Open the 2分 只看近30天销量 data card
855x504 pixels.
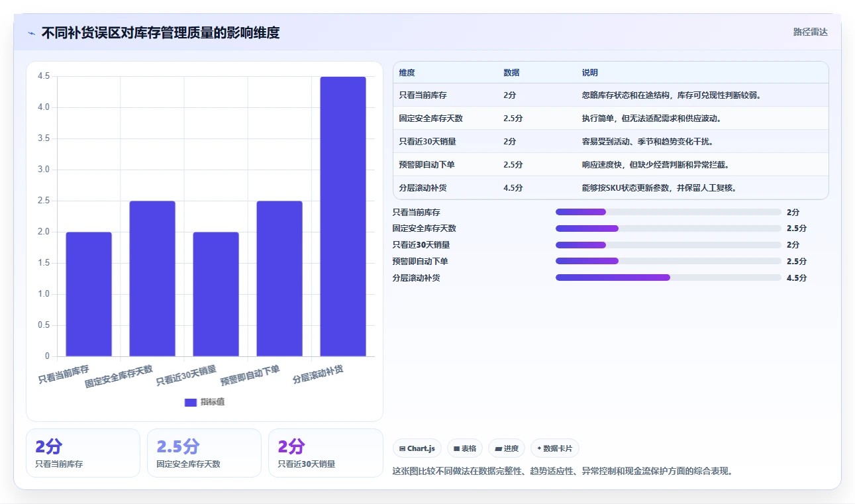coord(325,453)
